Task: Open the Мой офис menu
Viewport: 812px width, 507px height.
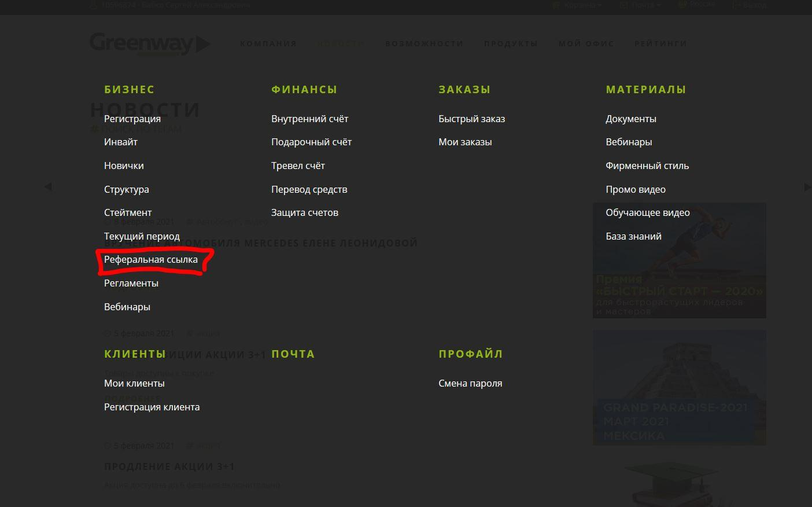Action: tap(586, 43)
